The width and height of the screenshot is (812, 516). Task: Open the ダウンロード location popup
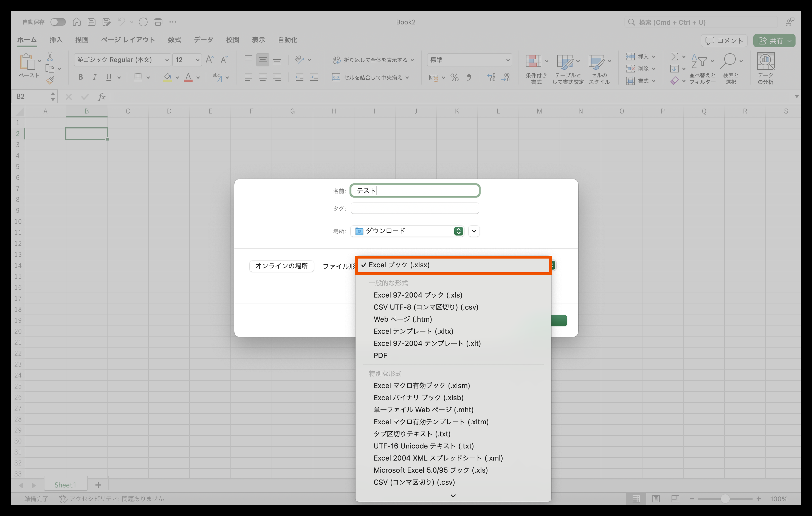click(407, 231)
